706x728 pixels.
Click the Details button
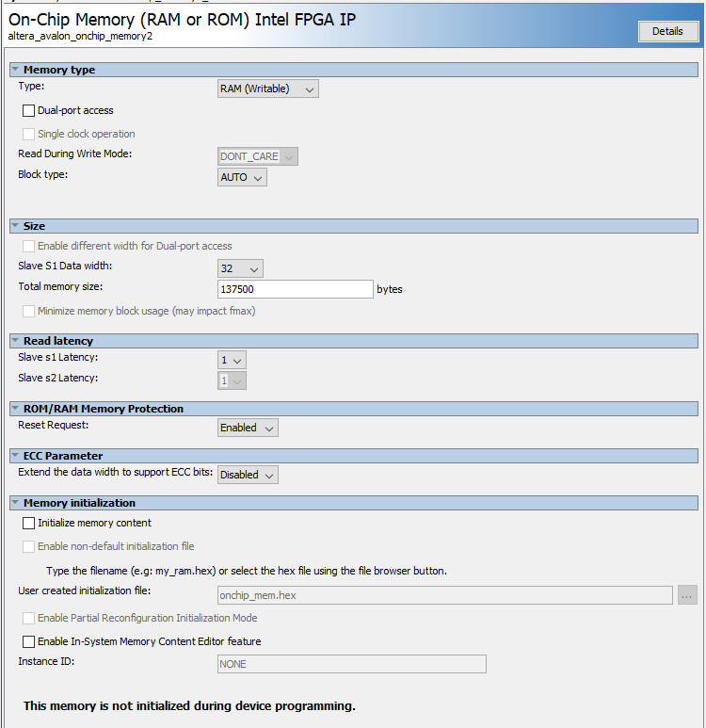(668, 32)
